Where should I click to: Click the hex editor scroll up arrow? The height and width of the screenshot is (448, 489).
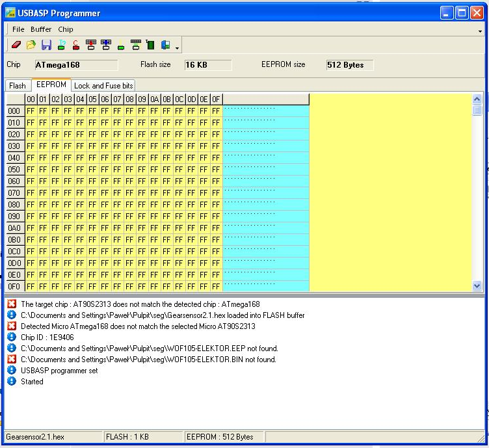pyautogui.click(x=477, y=99)
